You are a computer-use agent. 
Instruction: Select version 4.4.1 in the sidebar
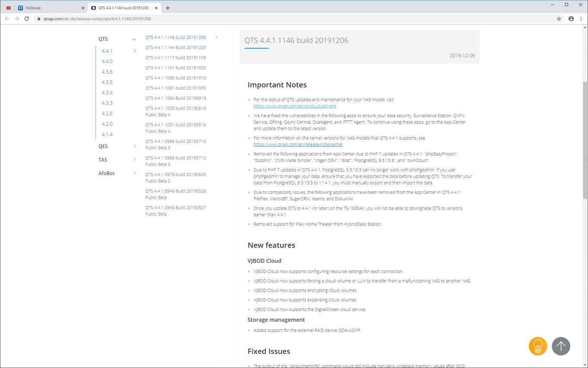point(107,51)
